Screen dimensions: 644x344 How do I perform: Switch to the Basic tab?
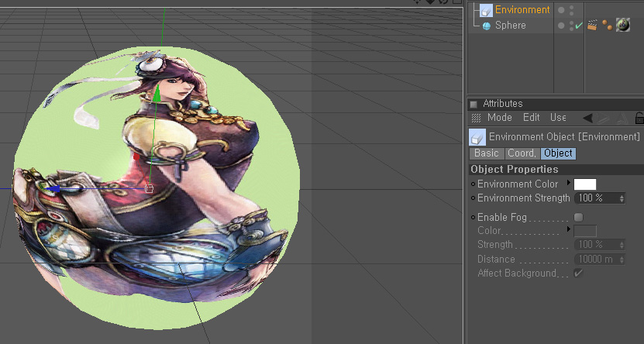(x=486, y=153)
